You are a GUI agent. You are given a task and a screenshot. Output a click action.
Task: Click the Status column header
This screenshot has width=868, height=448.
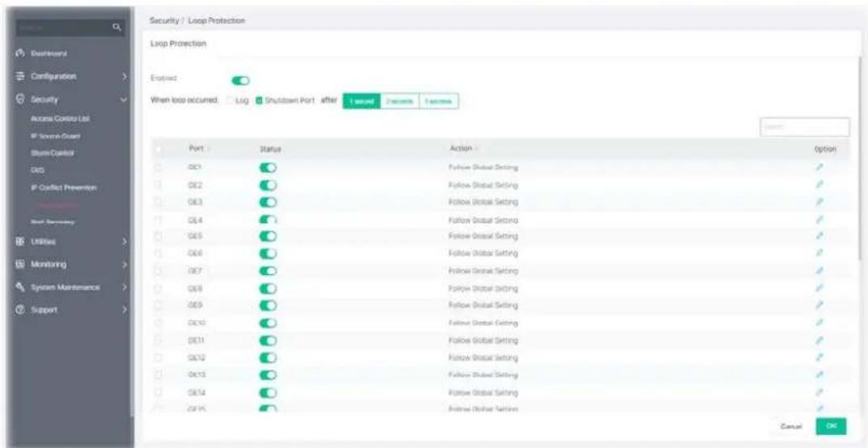click(x=270, y=150)
